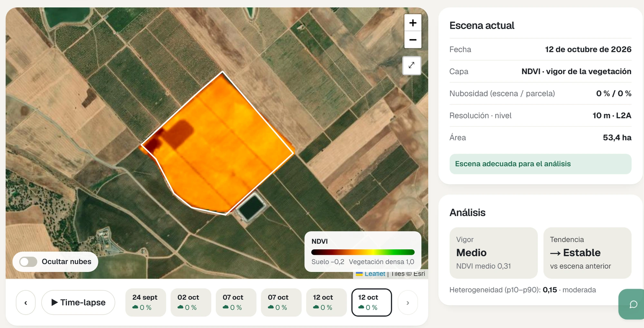Click the 'Heterogeneidad (p10–p90)' line
This screenshot has height=328, width=644.
tap(523, 290)
